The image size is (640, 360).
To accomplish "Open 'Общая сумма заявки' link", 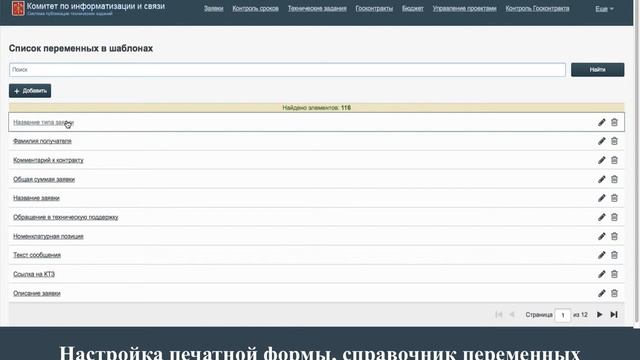I will pyautogui.click(x=44, y=179).
